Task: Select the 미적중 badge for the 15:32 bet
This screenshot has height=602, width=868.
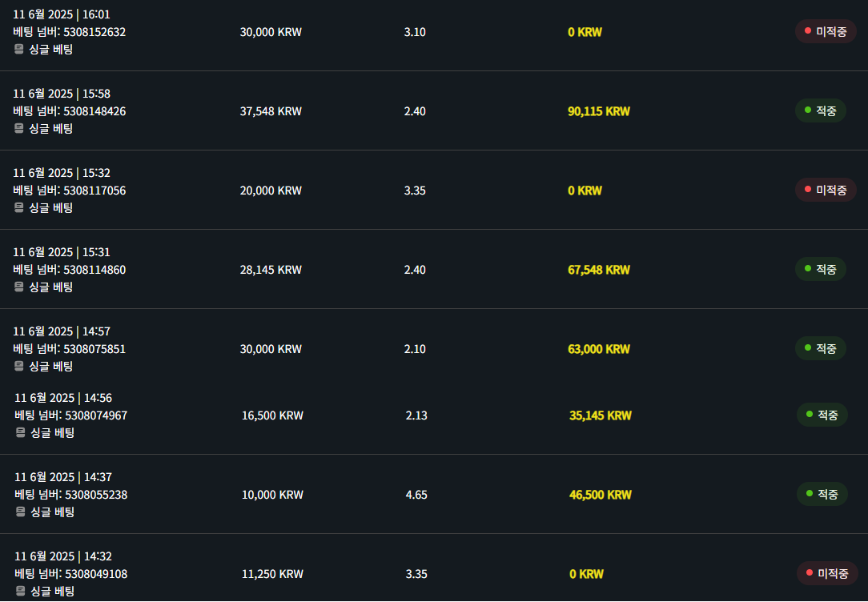Action: 826,191
